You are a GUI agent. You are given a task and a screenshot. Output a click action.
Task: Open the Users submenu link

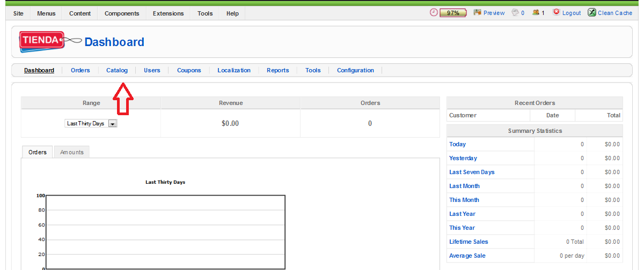[152, 70]
